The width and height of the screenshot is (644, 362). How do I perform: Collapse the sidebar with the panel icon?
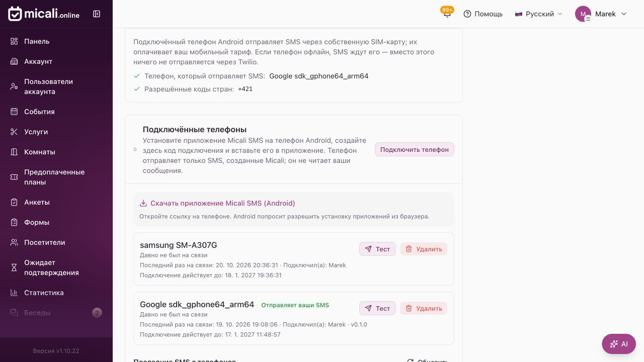(x=97, y=14)
